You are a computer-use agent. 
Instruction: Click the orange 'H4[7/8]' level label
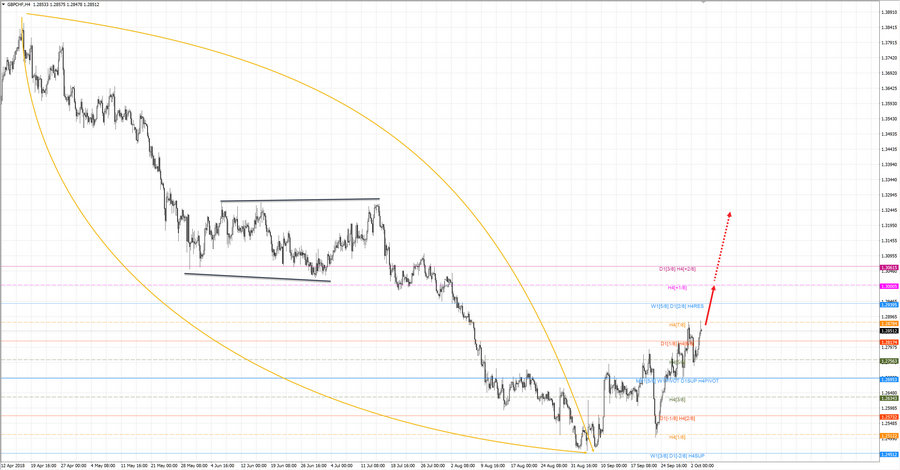pos(677,325)
